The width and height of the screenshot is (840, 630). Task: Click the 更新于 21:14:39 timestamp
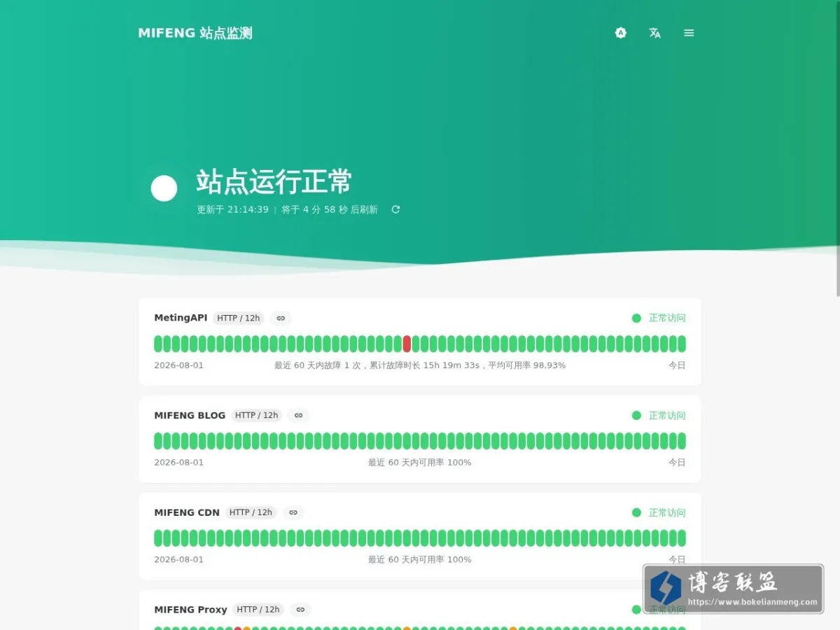(x=232, y=209)
